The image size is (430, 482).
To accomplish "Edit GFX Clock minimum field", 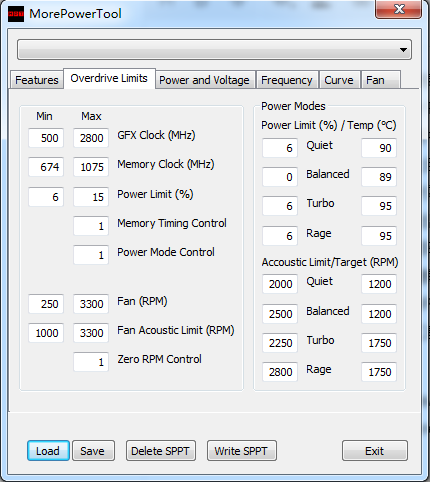I will (46, 138).
